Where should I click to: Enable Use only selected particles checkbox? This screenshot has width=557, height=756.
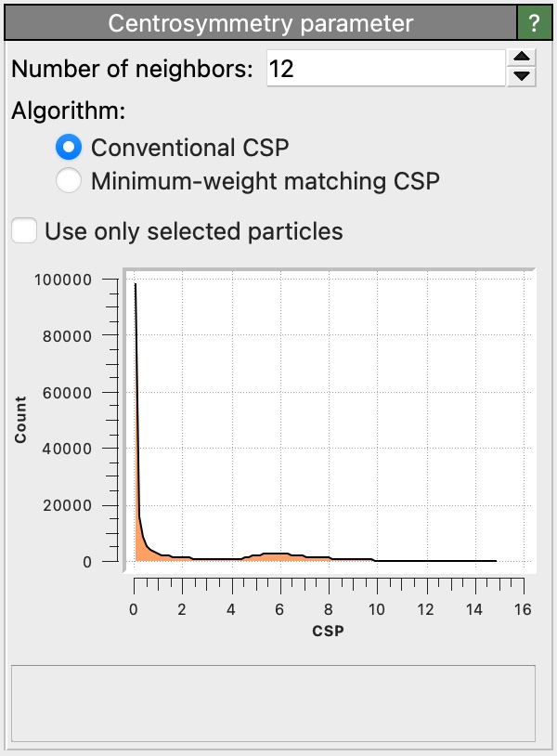[24, 231]
